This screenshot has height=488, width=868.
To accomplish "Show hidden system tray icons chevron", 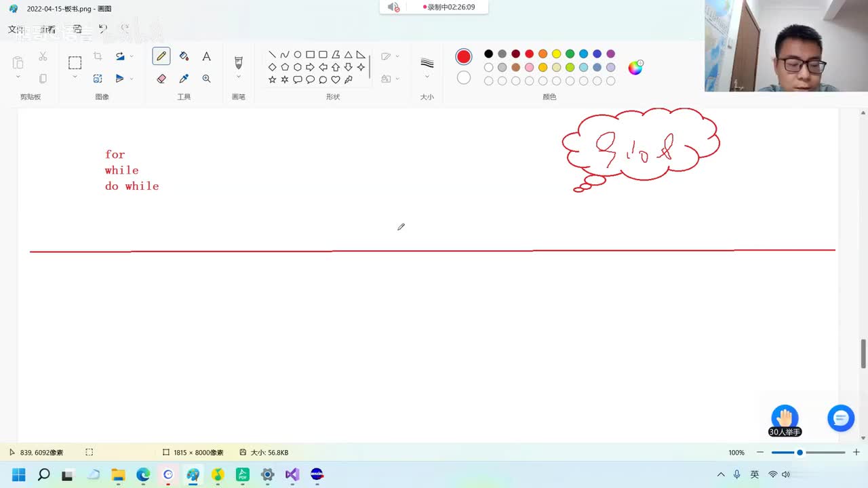I will [x=720, y=474].
